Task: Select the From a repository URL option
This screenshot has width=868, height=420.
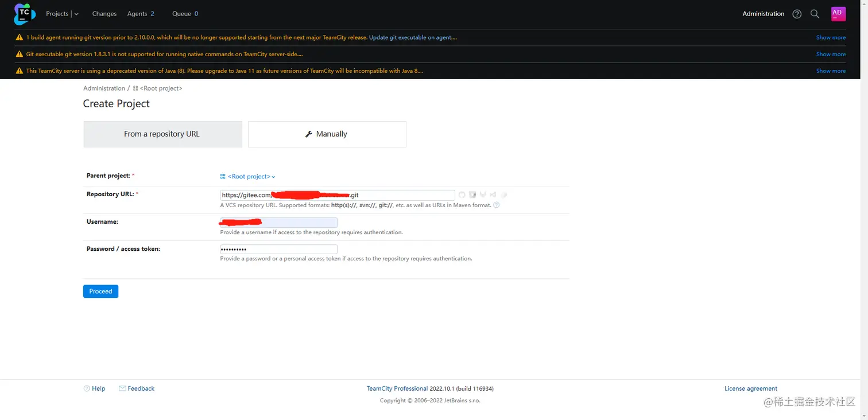Action: [x=162, y=134]
